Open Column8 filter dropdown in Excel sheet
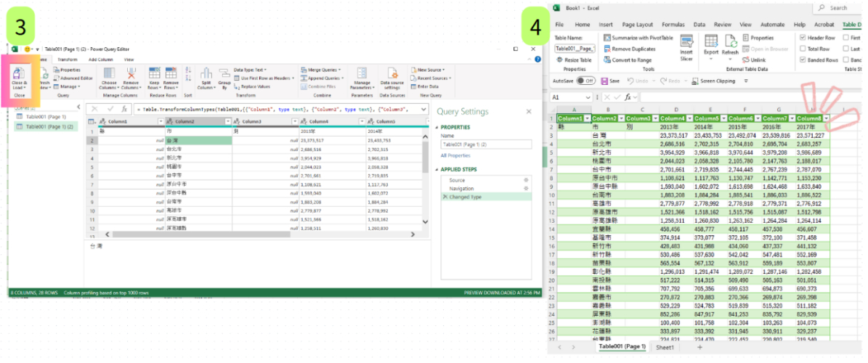Viewport: 868px width, 363px height. point(826,118)
